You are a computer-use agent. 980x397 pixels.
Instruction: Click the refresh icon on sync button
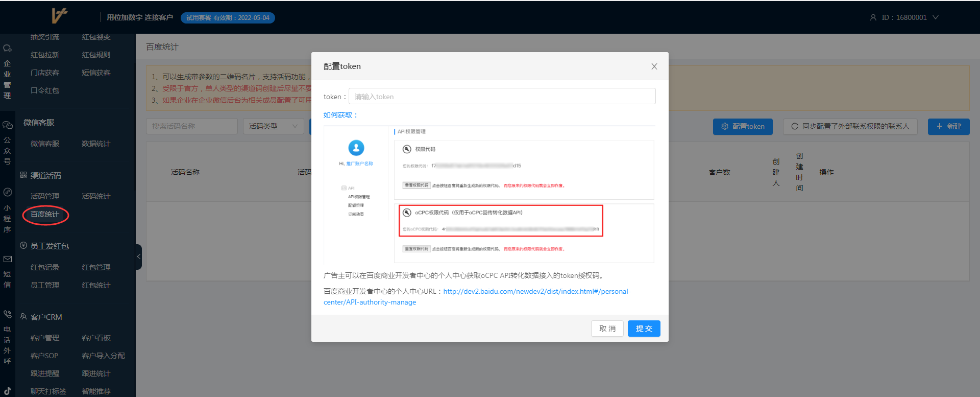pos(794,126)
